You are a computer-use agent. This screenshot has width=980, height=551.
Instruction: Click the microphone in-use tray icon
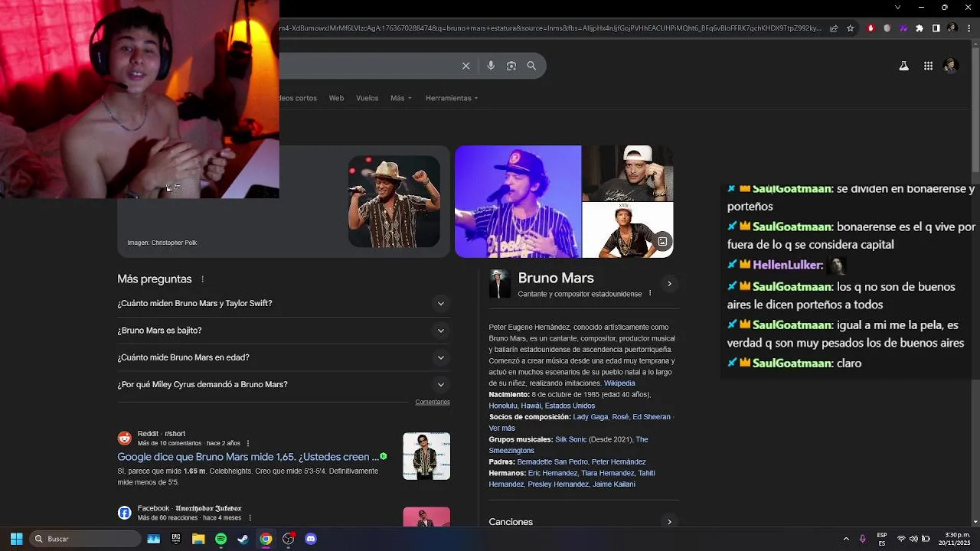coord(862,539)
